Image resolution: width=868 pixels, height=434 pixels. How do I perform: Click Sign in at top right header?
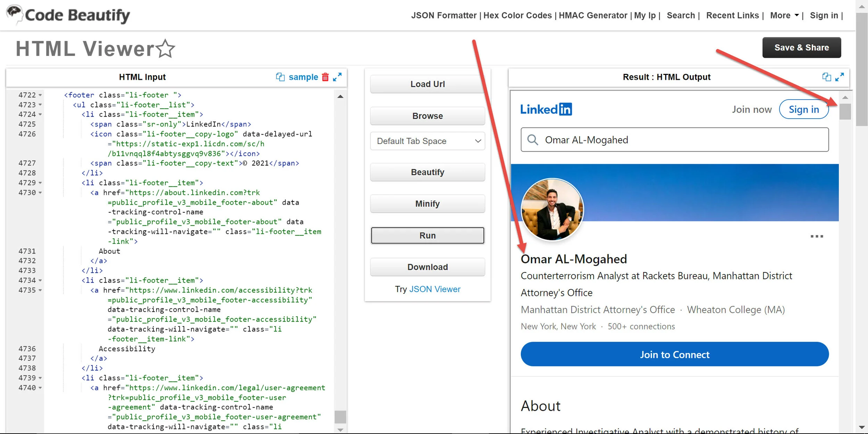coord(824,15)
